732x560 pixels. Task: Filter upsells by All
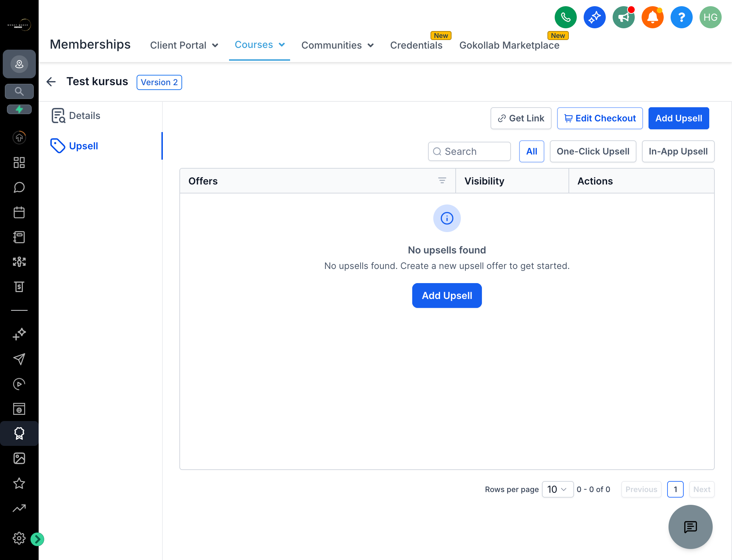pyautogui.click(x=532, y=151)
